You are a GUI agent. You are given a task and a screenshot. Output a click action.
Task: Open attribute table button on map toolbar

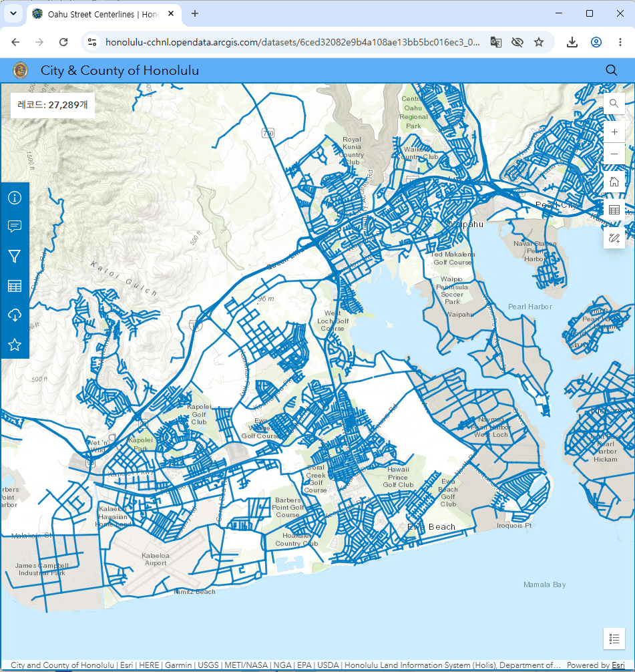[614, 210]
